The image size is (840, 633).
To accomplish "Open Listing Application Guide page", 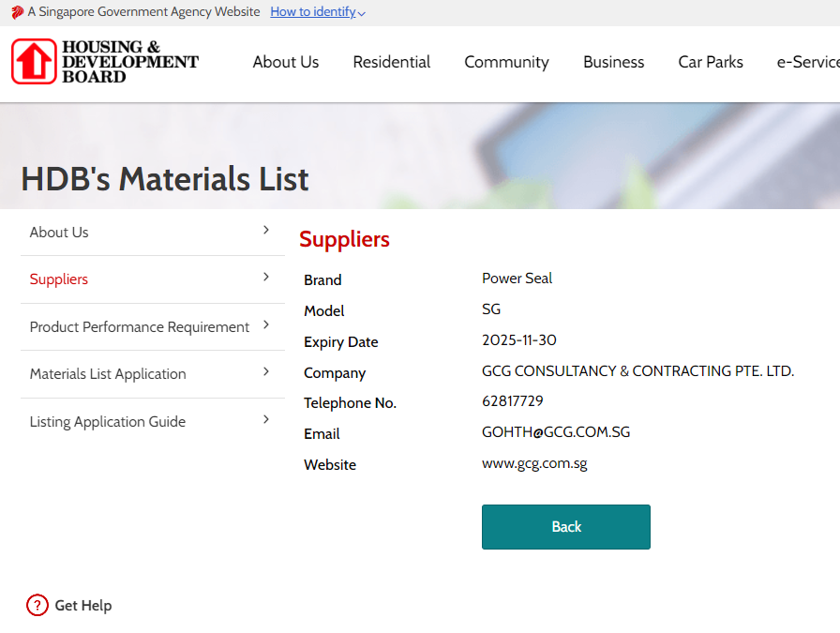I will (x=108, y=422).
